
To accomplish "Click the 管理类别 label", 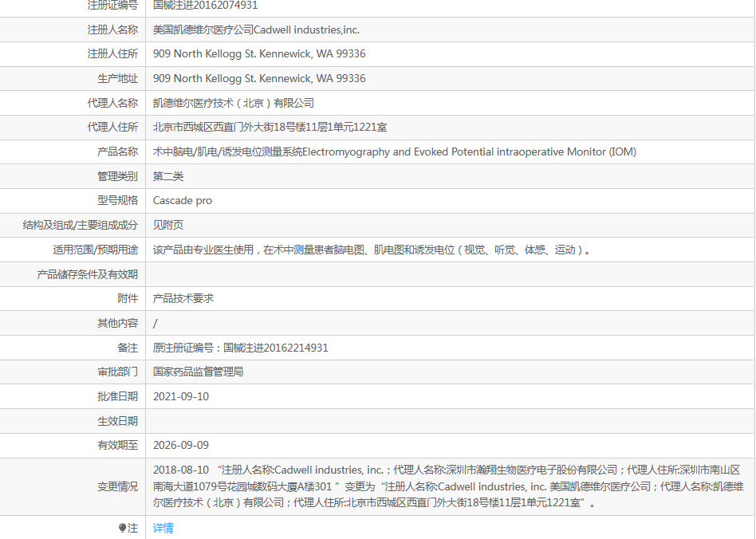I will coord(118,176).
